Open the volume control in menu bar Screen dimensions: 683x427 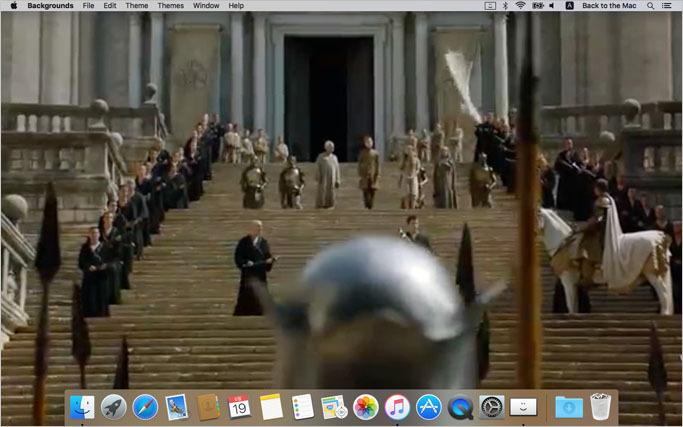pyautogui.click(x=551, y=6)
